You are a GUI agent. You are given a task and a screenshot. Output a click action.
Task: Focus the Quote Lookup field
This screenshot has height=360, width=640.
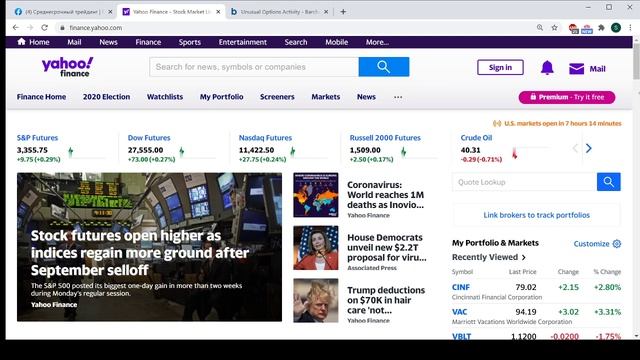pyautogui.click(x=524, y=182)
